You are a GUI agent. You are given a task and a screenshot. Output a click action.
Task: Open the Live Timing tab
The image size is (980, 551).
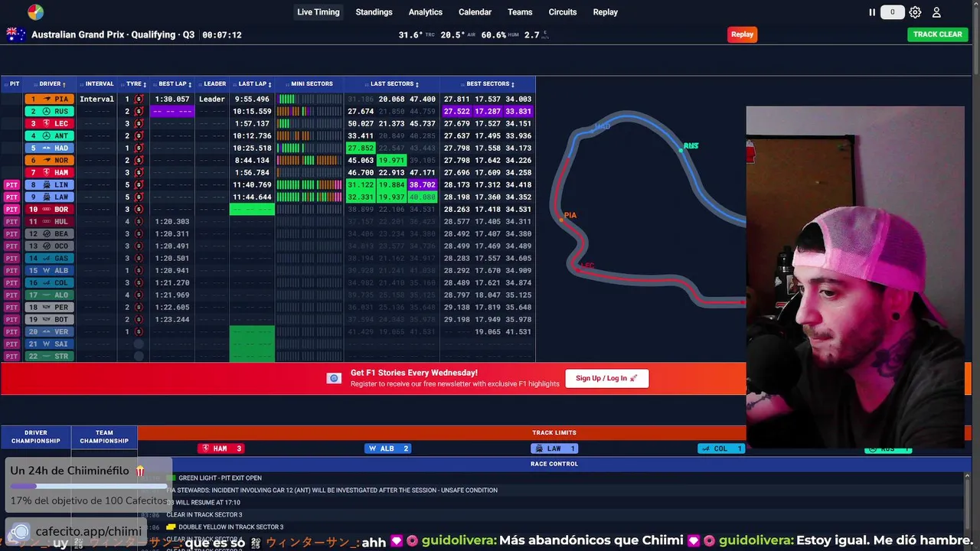pos(318,12)
